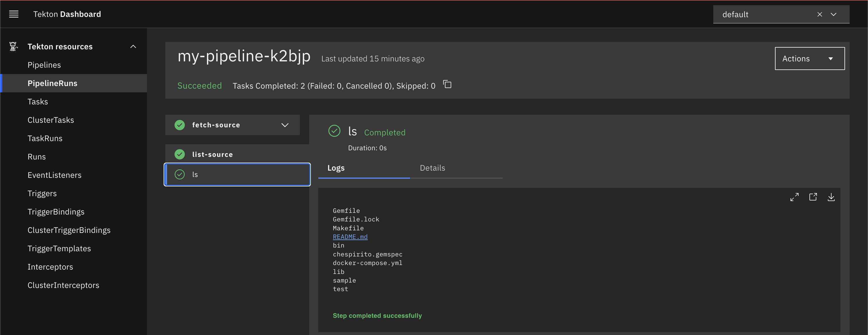Select the list-source task
Viewport: 868px width, 335px height.
click(x=212, y=155)
